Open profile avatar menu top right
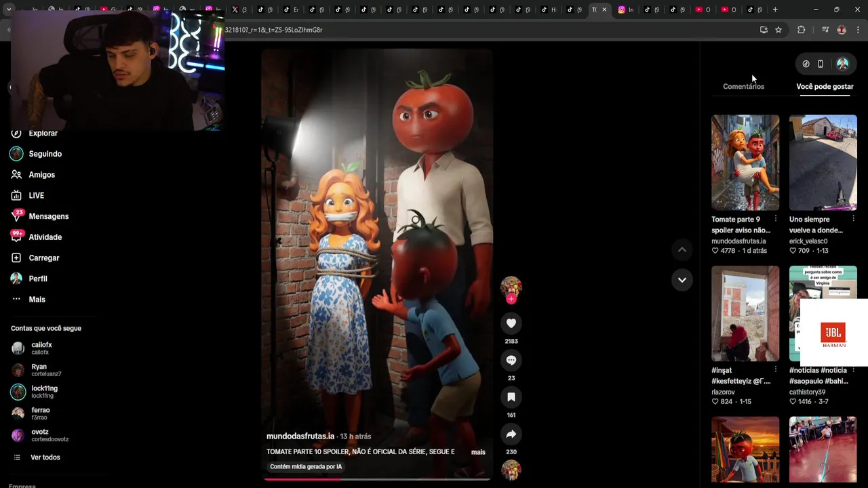 (842, 64)
